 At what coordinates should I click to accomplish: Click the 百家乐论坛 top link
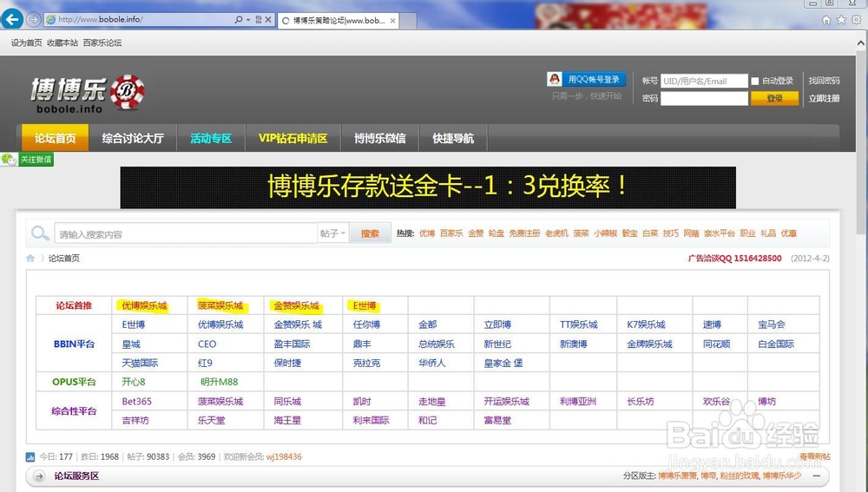pos(102,43)
